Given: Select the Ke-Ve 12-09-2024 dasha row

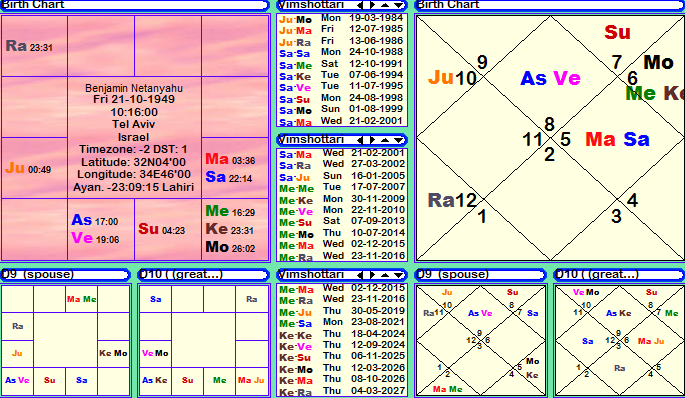Looking at the screenshot, I should click(x=342, y=346).
